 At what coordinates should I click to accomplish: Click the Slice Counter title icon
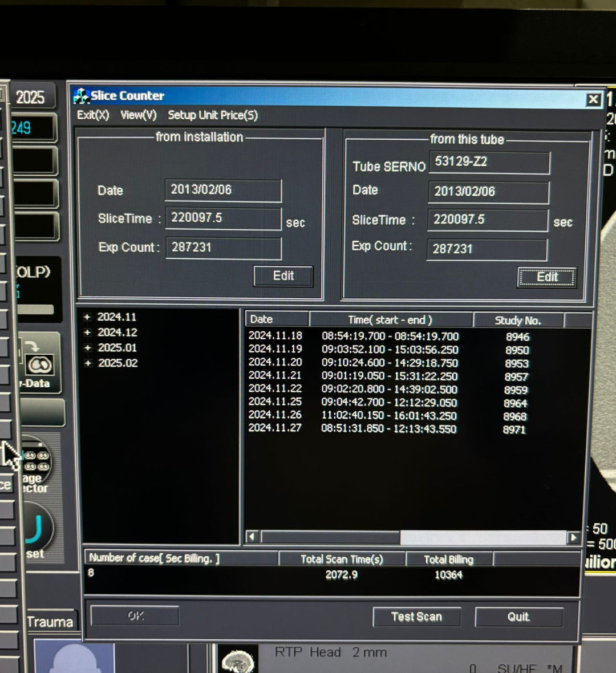click(x=80, y=96)
